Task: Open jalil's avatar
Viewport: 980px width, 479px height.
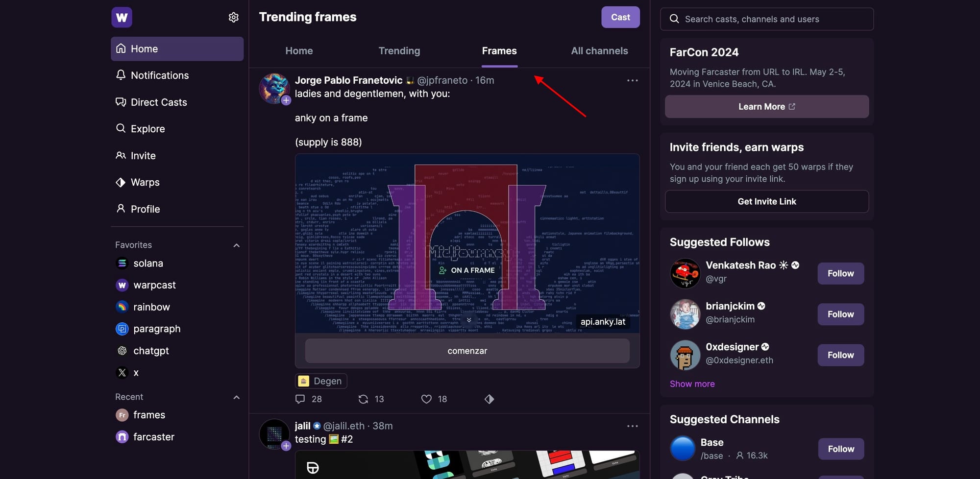Action: tap(274, 434)
